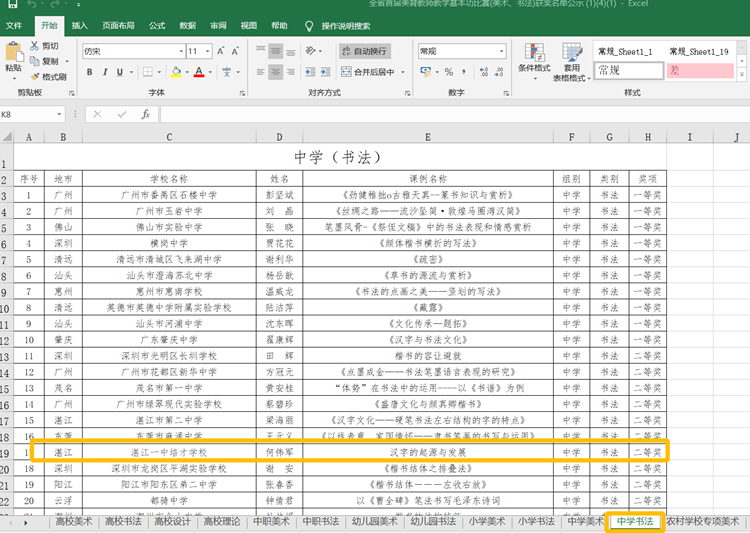The height and width of the screenshot is (533, 750).
Task: Click the Save icon in title bar
Action: (x=13, y=4)
